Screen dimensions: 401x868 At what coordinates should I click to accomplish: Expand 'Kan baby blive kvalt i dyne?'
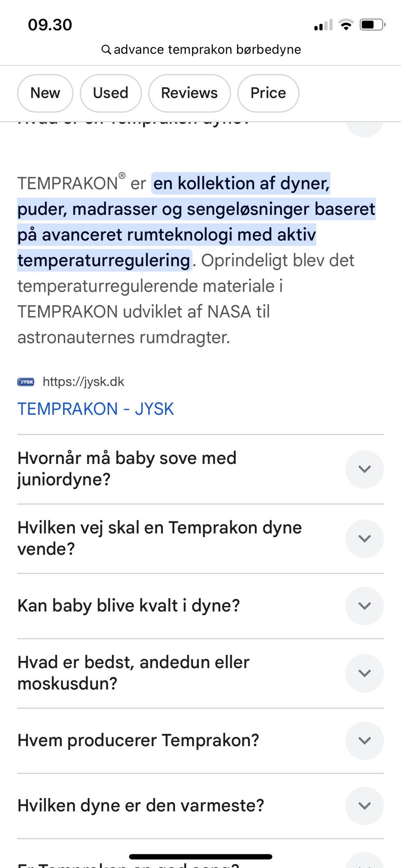click(x=364, y=606)
